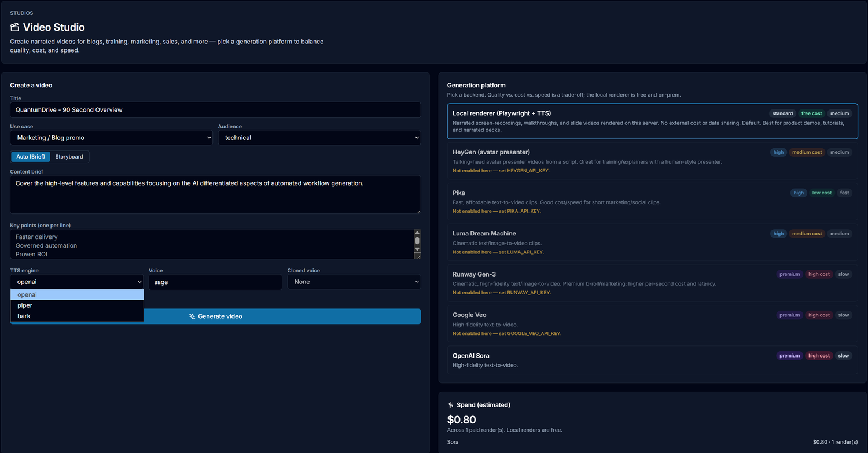Click the Key points scrollbar up arrow
The height and width of the screenshot is (453, 868).
pyautogui.click(x=417, y=233)
